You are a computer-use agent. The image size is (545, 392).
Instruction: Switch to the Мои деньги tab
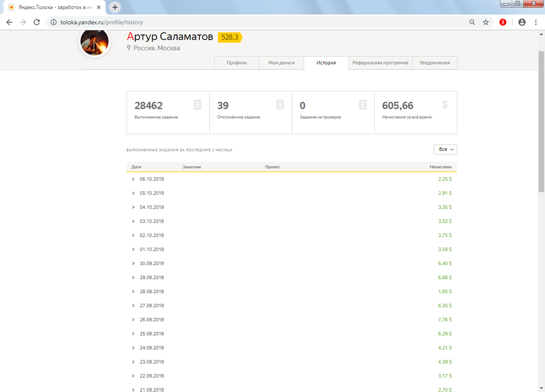click(x=282, y=63)
